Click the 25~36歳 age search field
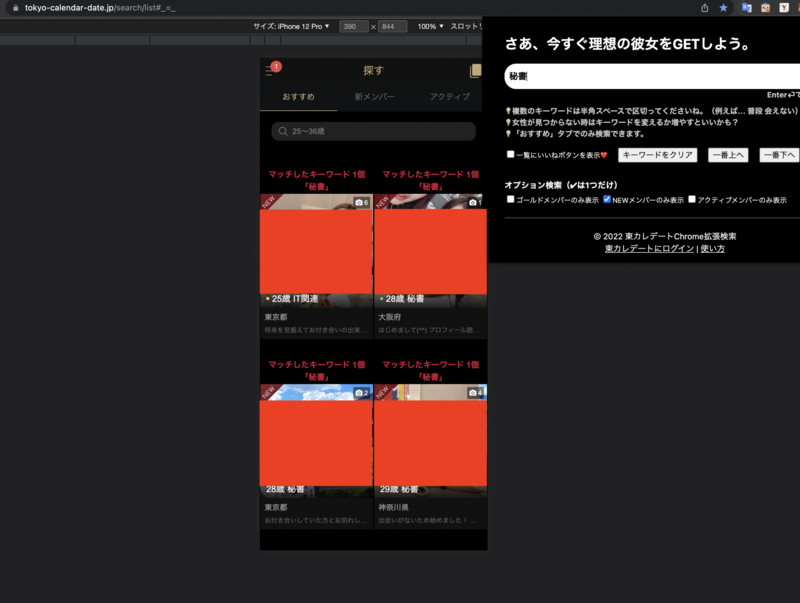Image resolution: width=800 pixels, height=603 pixels. pyautogui.click(x=373, y=131)
